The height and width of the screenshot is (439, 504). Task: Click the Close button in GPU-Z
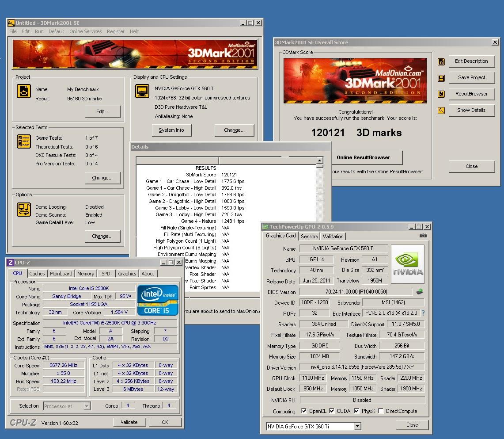pyautogui.click(x=412, y=425)
